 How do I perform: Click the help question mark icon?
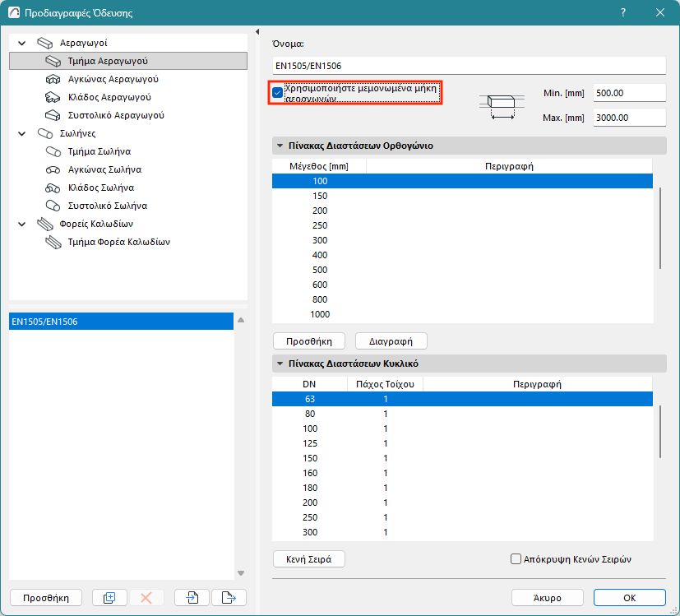(623, 12)
